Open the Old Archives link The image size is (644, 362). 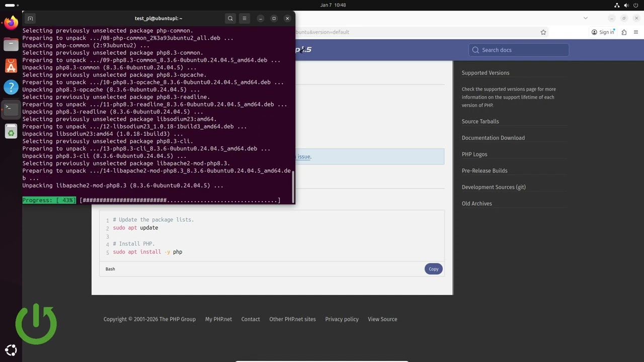pos(477,204)
